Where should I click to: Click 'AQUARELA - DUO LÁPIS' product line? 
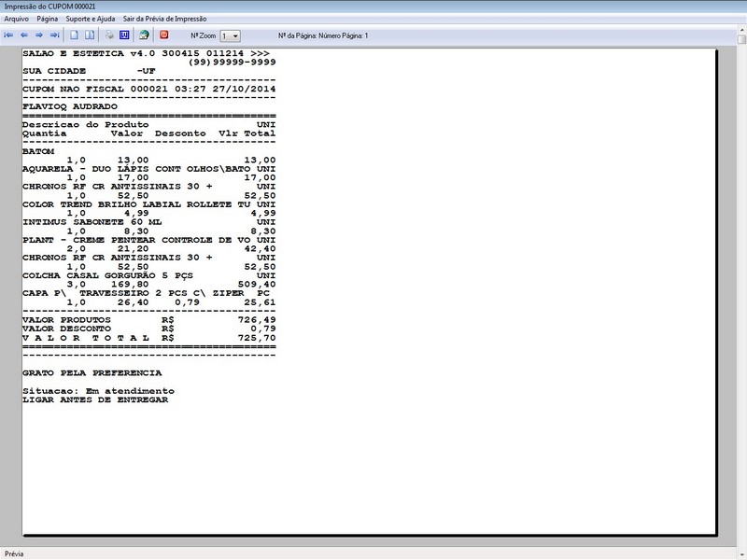[x=149, y=169]
